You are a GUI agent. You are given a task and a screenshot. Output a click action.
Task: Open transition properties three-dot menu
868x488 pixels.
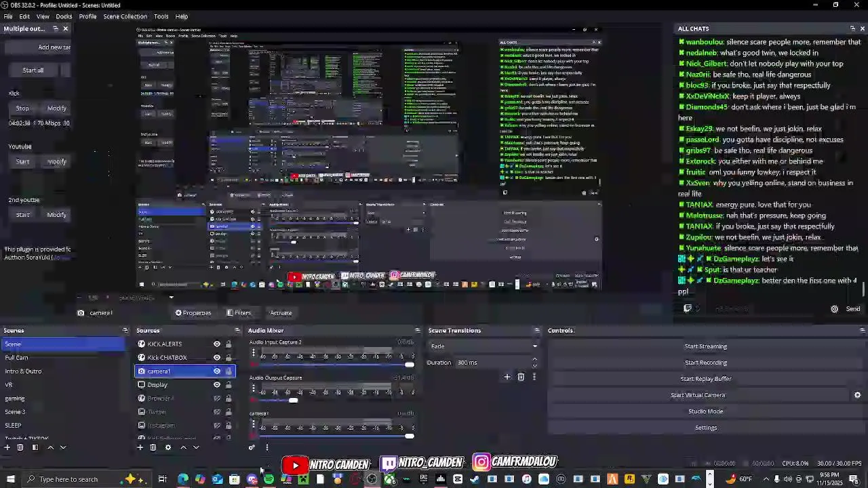click(534, 377)
